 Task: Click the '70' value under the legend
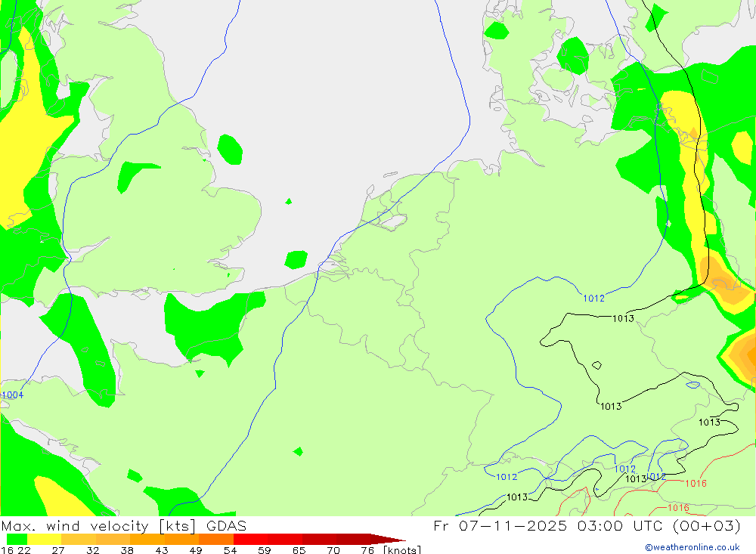coord(333,550)
